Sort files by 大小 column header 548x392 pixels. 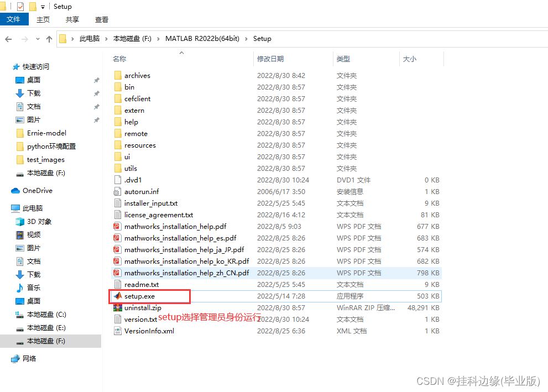click(x=409, y=59)
